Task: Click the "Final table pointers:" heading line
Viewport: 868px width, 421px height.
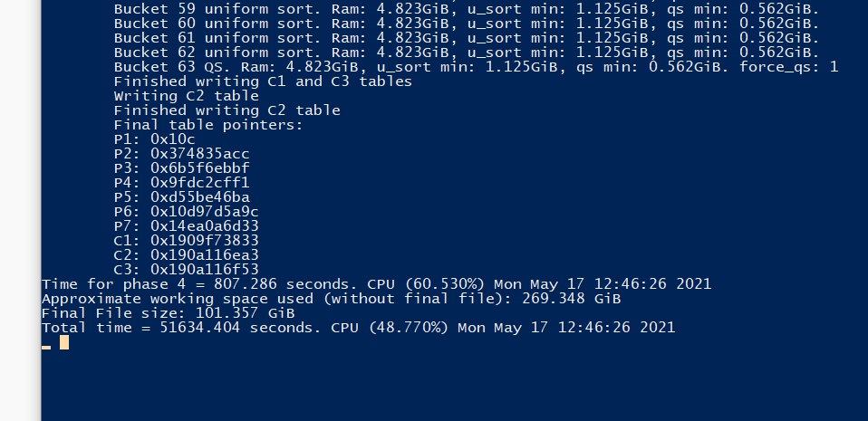Action: point(208,124)
